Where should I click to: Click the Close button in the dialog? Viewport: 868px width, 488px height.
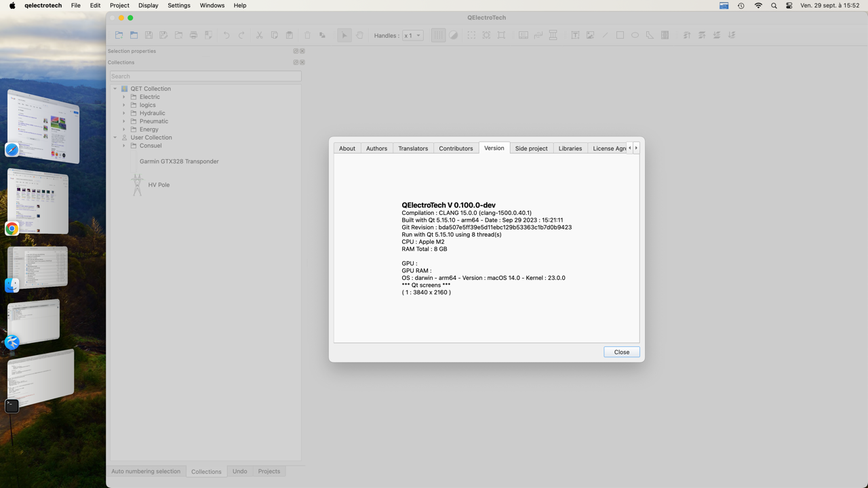pos(621,352)
